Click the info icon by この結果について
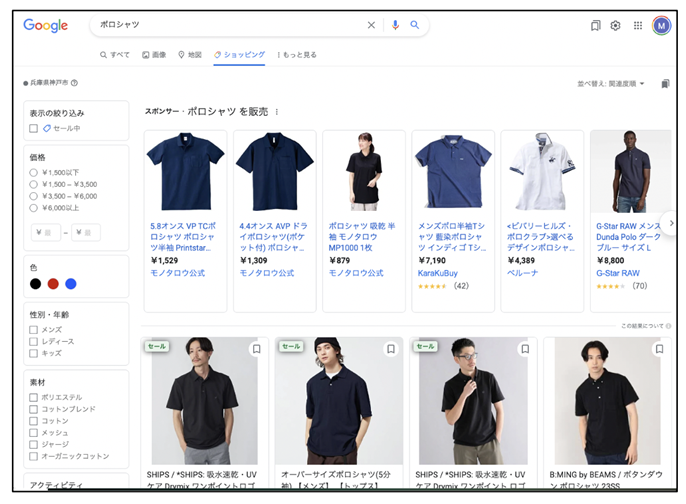The width and height of the screenshot is (686, 504). pos(668,326)
